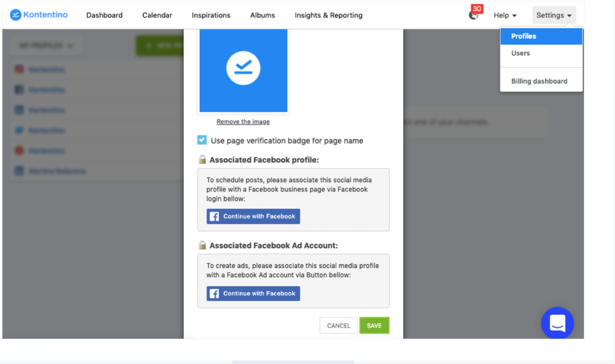Viewport: 615px width, 364px height.
Task: Select the Martina profile row in the list
Action: (97, 171)
